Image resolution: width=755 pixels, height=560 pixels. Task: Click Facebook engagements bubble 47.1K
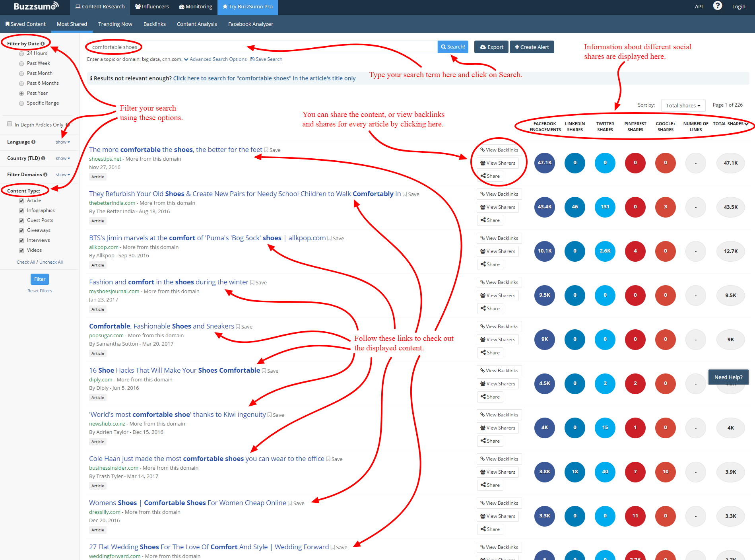pyautogui.click(x=545, y=163)
